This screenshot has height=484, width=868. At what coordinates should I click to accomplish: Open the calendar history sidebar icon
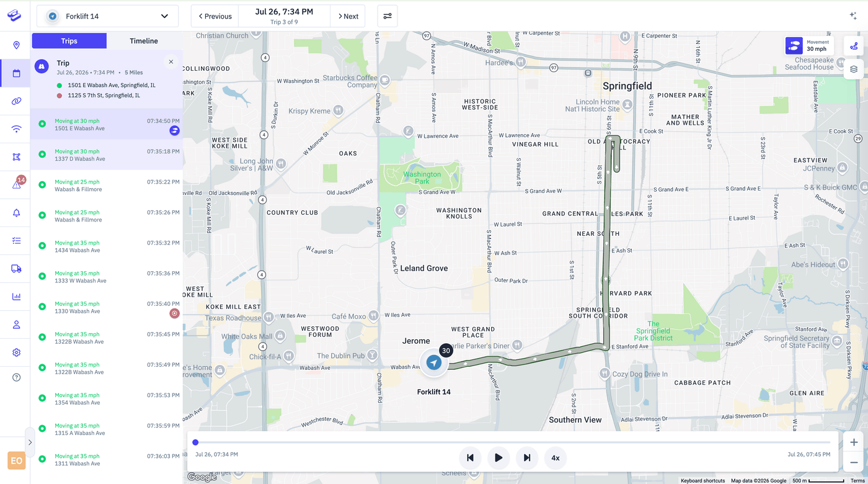point(16,73)
